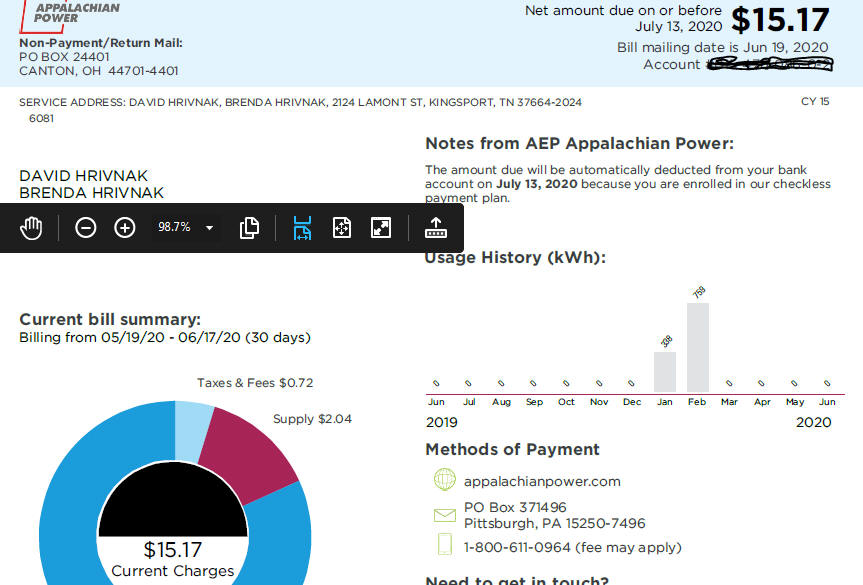Click the Methods of Payment heading
This screenshot has height=585, width=863.
(512, 450)
